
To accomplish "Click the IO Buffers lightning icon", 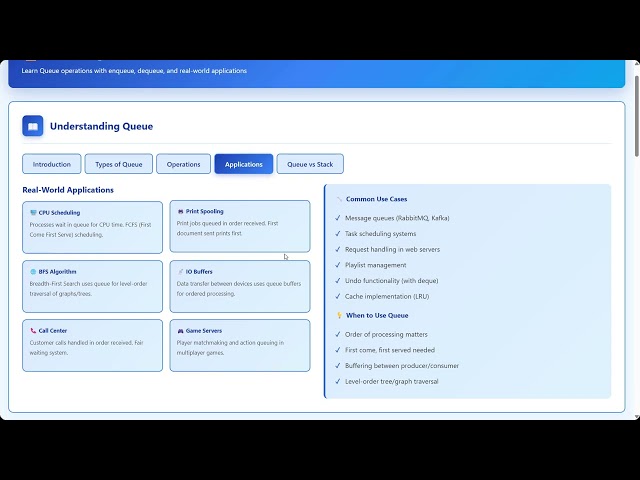I will point(180,272).
